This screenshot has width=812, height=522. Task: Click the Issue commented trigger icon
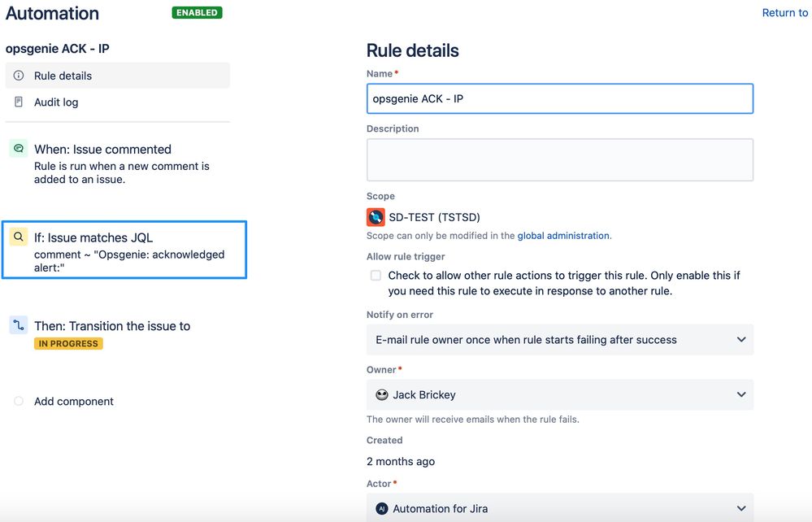coord(19,149)
